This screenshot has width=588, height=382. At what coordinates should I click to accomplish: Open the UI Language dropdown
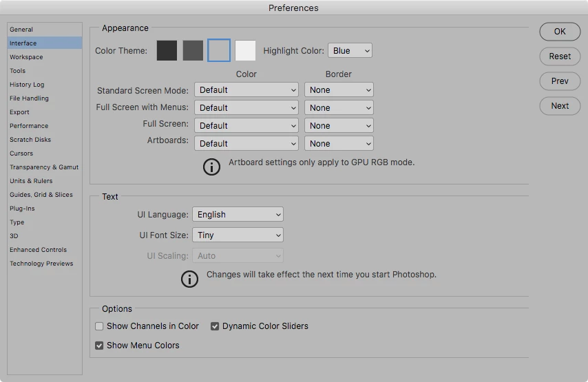coord(238,215)
